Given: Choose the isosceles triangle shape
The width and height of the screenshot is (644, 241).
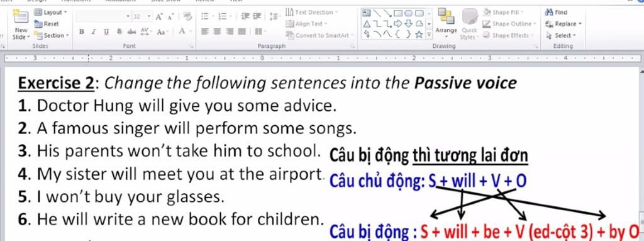Looking at the screenshot, I should [367, 24].
